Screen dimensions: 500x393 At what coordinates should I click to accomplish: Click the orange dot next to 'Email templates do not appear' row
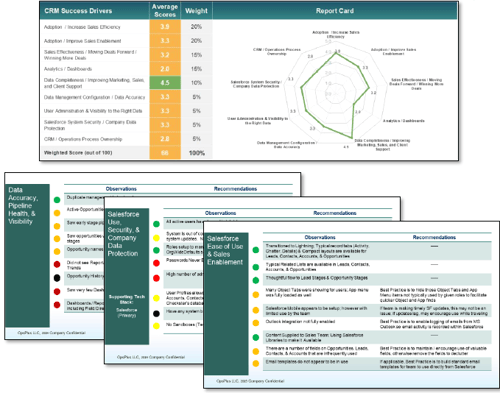[x=256, y=364]
